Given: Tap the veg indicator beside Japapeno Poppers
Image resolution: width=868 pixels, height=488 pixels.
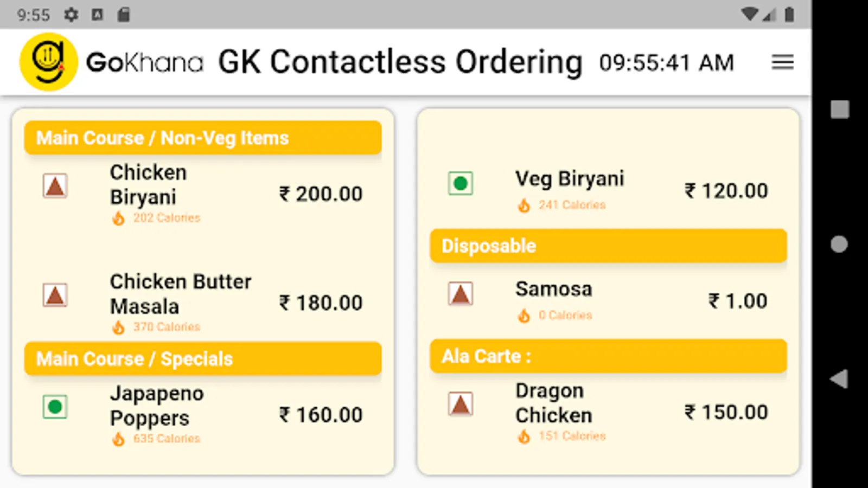Looking at the screenshot, I should click(x=55, y=407).
